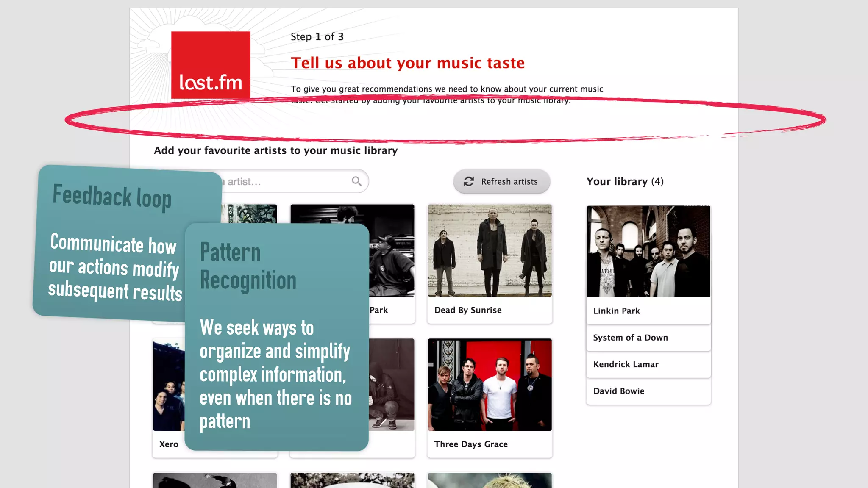Select System of a Down library entry
868x488 pixels.
pos(631,338)
